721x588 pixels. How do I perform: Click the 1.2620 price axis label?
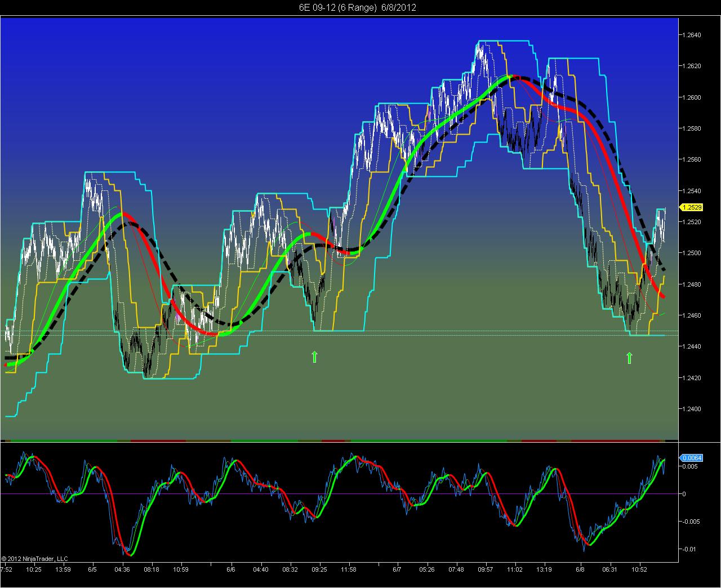click(x=692, y=66)
